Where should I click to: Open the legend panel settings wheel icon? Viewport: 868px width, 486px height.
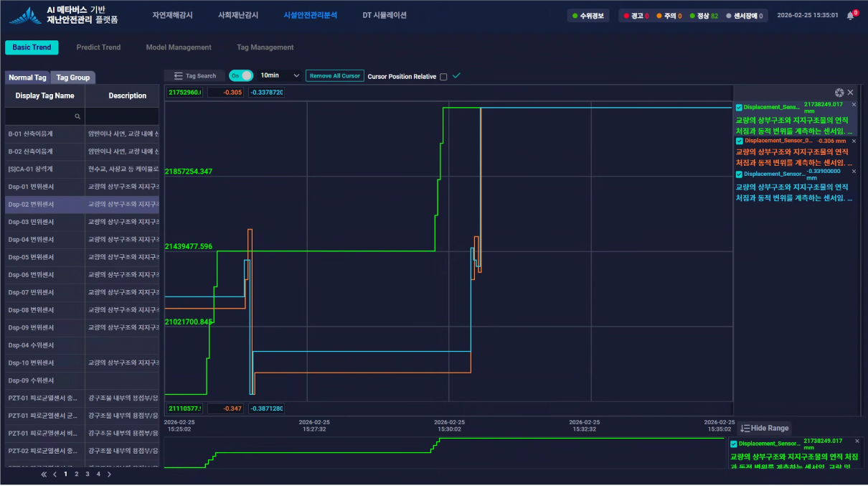pyautogui.click(x=839, y=93)
